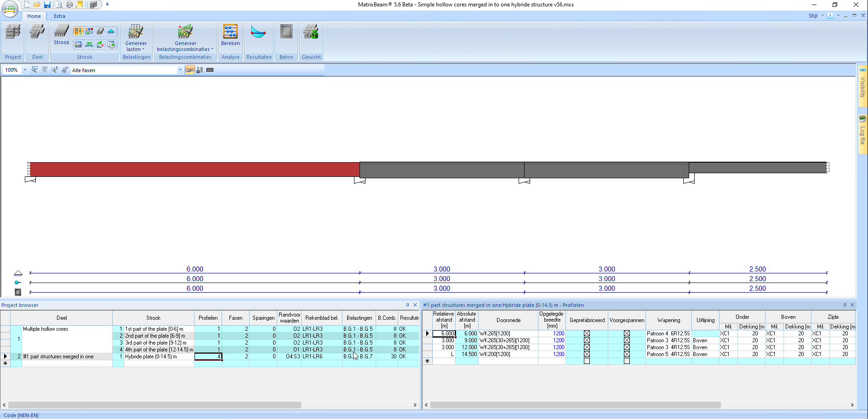This screenshot has width=868, height=419.
Task: Select the pan hand tool
Action: tap(65, 70)
